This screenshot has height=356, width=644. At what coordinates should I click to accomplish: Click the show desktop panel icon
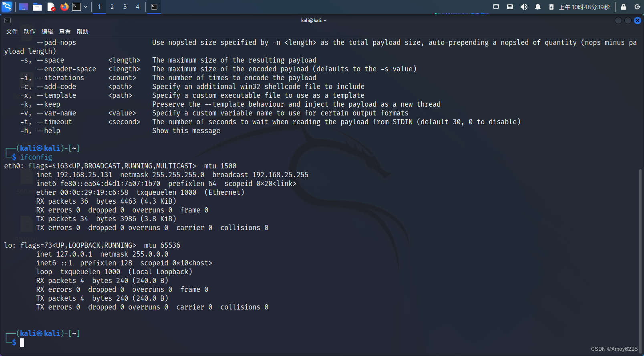(x=24, y=7)
